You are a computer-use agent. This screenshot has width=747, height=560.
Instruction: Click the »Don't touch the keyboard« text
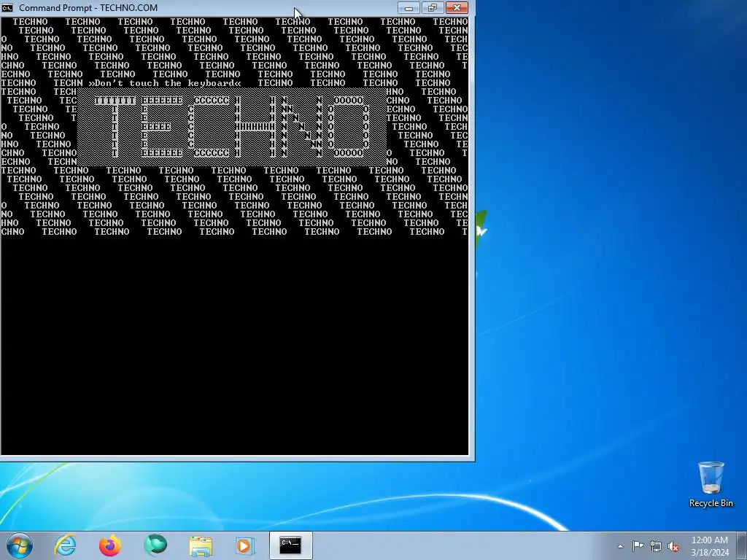point(165,83)
